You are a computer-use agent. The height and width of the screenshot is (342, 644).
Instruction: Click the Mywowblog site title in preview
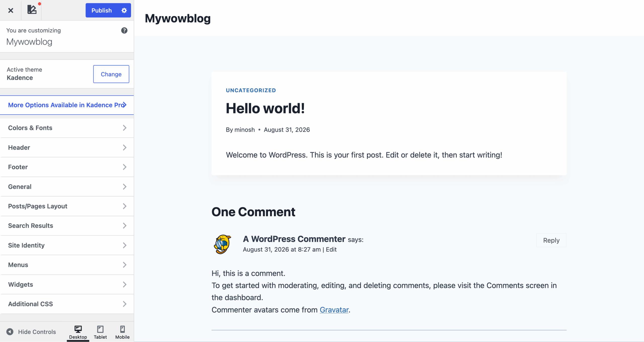point(178,18)
